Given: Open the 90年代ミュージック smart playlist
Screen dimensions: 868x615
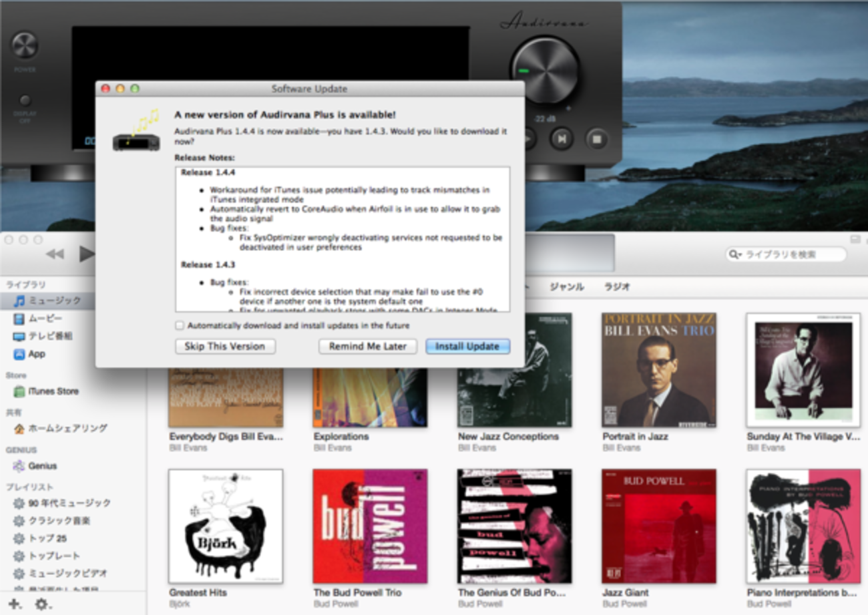Looking at the screenshot, I should 62,503.
